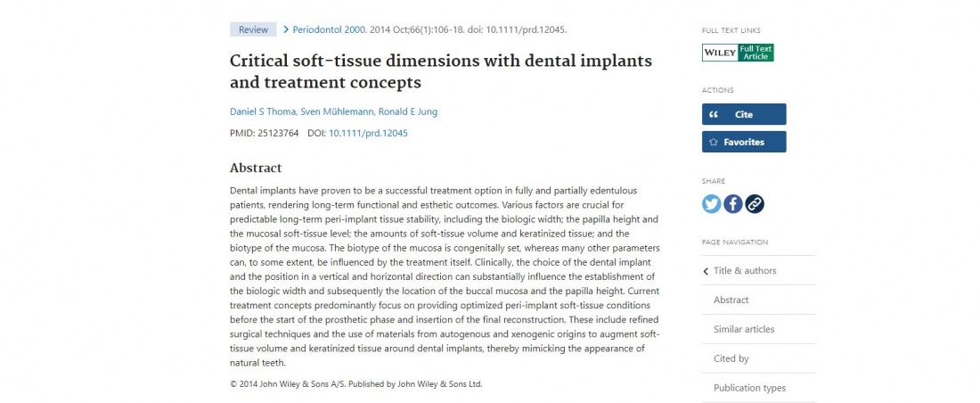This screenshot has width=980, height=403.
Task: Click the Review badge
Action: click(253, 29)
